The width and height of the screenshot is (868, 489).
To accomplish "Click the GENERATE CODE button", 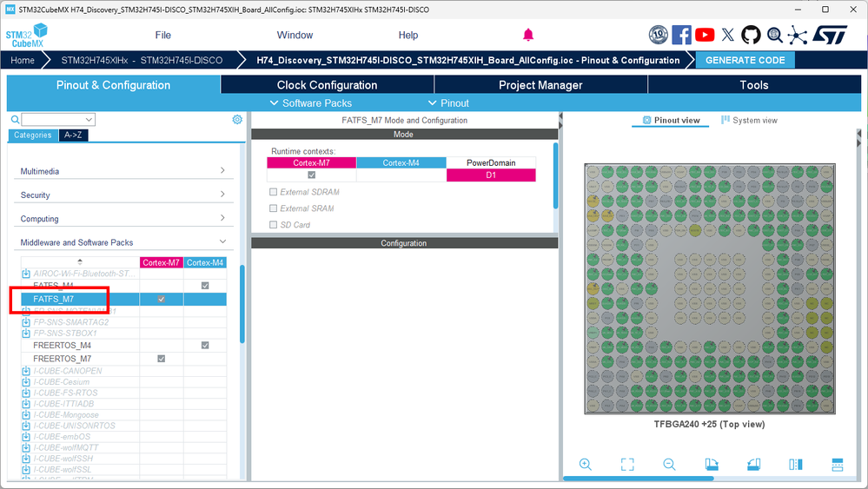I will coord(745,60).
